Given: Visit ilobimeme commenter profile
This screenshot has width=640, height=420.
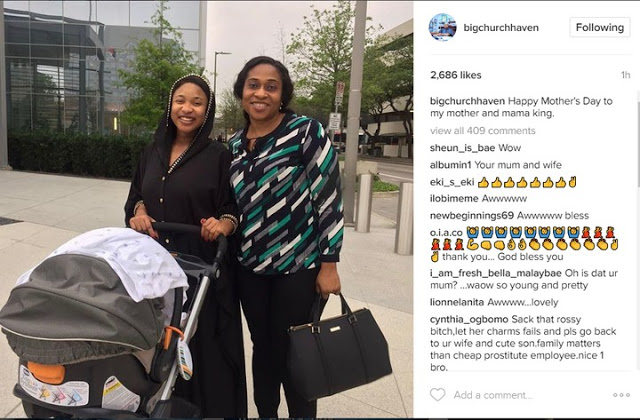Looking at the screenshot, I should click(454, 199).
